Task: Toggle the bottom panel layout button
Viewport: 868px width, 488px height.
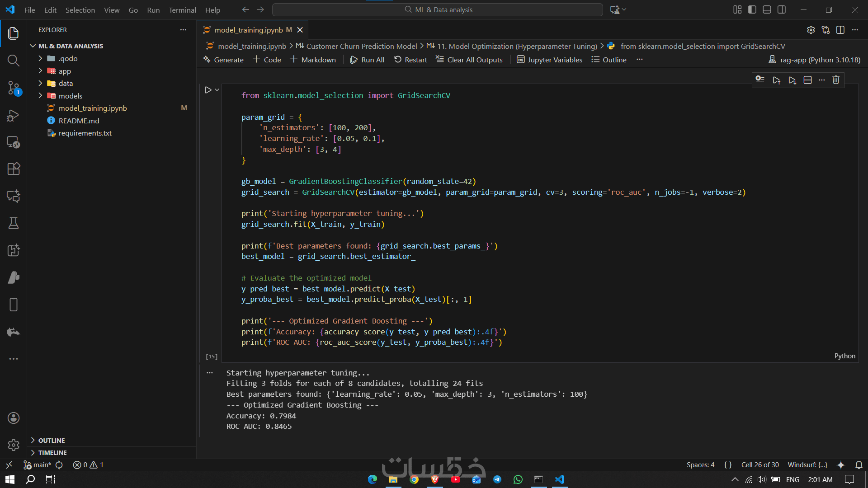Action: pos(767,9)
